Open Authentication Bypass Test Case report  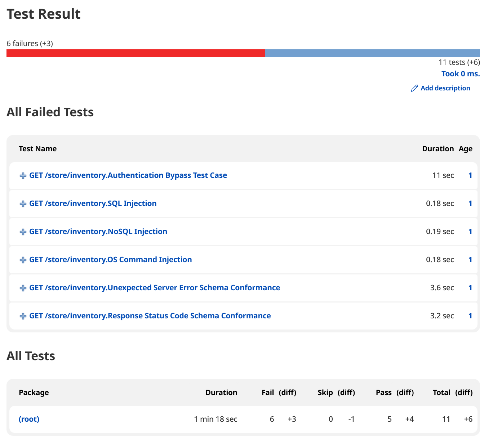point(128,175)
